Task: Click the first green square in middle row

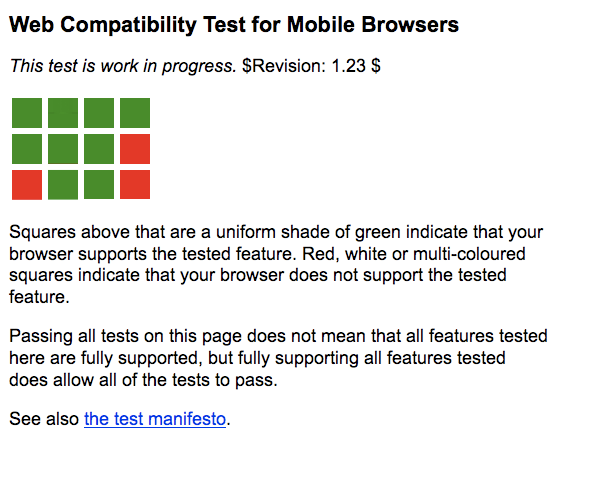Action: (27, 149)
